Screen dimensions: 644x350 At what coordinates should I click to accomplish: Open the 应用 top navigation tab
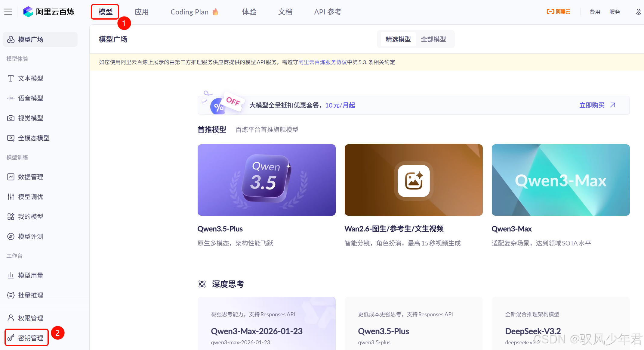pyautogui.click(x=141, y=12)
